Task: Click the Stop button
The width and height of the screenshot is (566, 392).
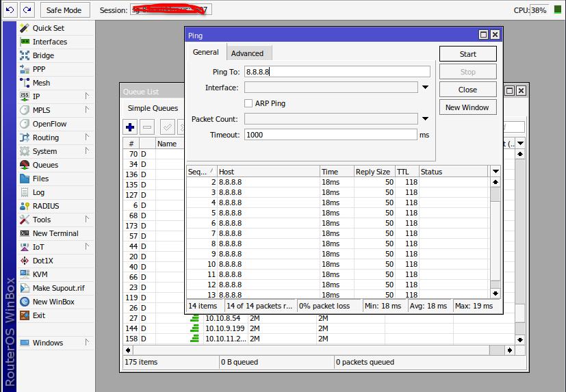Action: coord(468,72)
